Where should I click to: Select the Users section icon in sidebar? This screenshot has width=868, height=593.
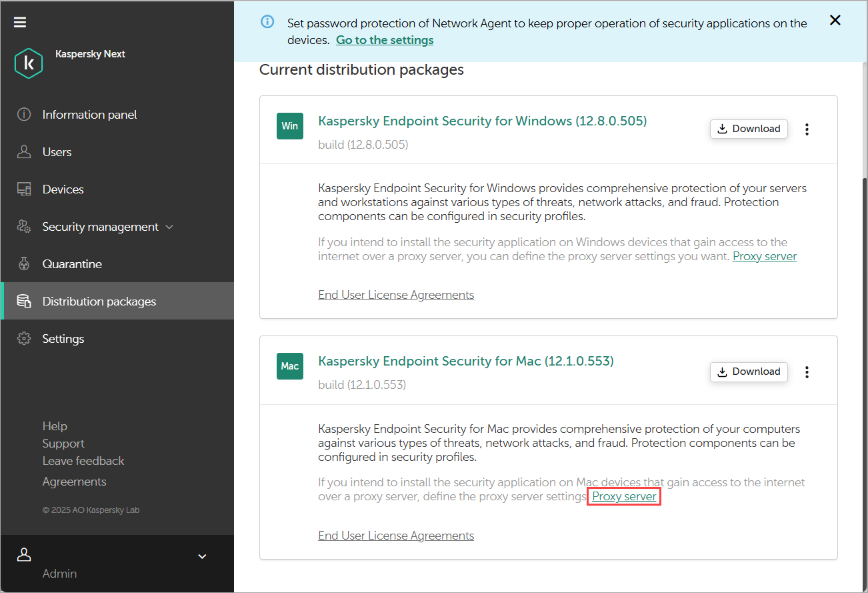[x=24, y=151]
